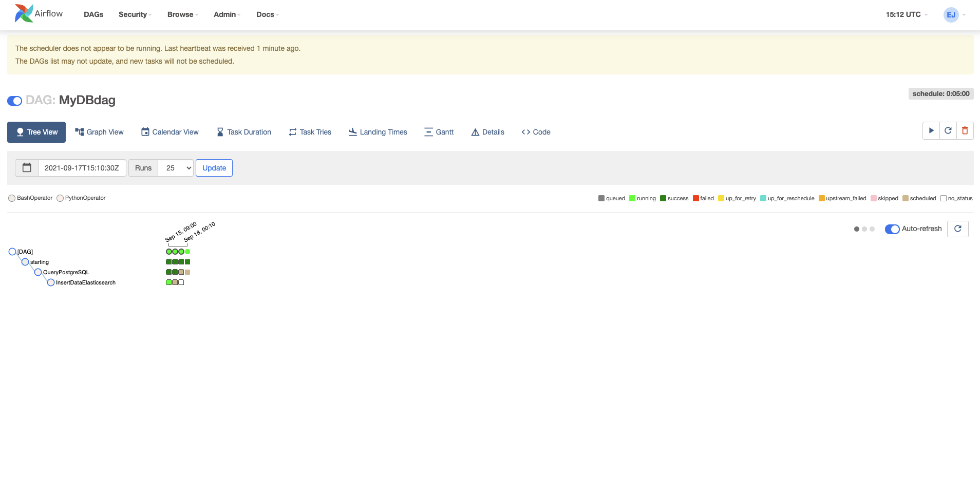Screen dimensions: 980x495
Task: Expand the user menu caret beside EJ
Action: pyautogui.click(x=964, y=15)
